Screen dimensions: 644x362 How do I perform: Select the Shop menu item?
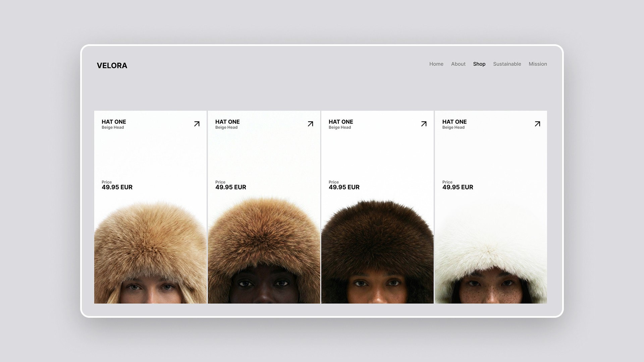479,64
